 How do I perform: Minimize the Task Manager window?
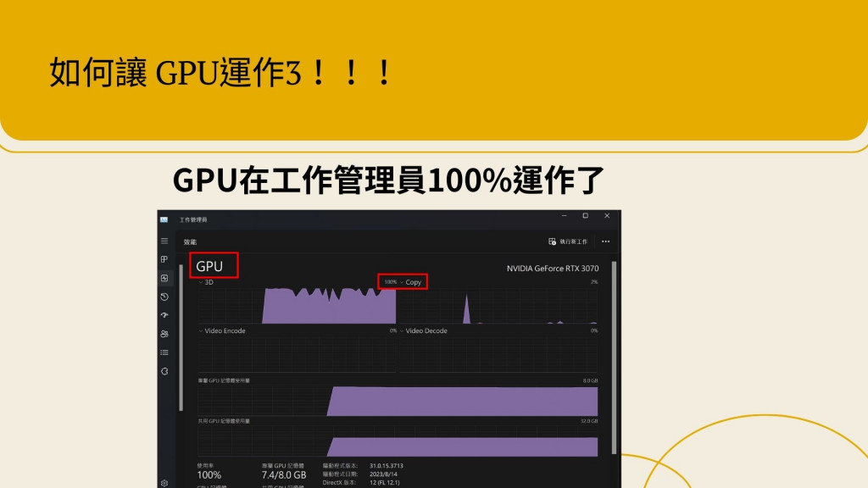564,216
